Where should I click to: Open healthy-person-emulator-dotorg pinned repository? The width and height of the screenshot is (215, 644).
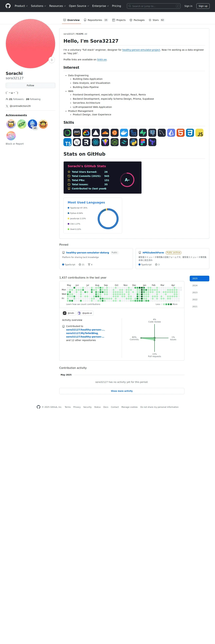pos(88,252)
